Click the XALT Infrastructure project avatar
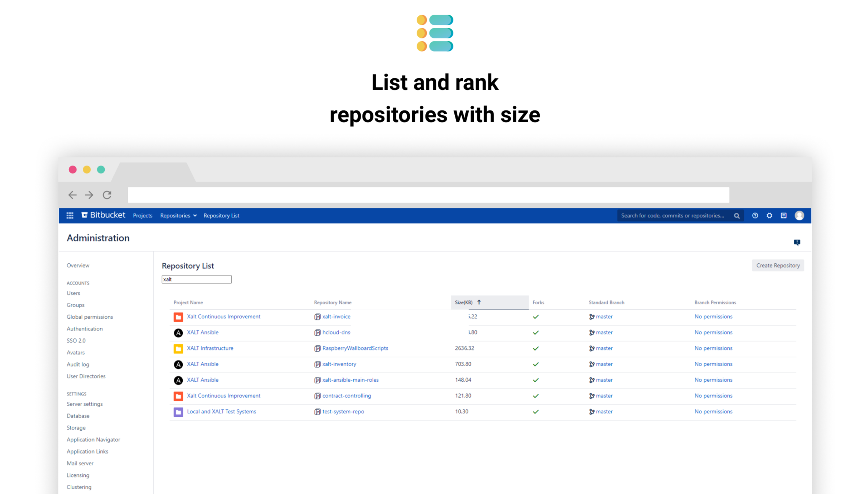The height and width of the screenshot is (494, 868). pyautogui.click(x=178, y=349)
